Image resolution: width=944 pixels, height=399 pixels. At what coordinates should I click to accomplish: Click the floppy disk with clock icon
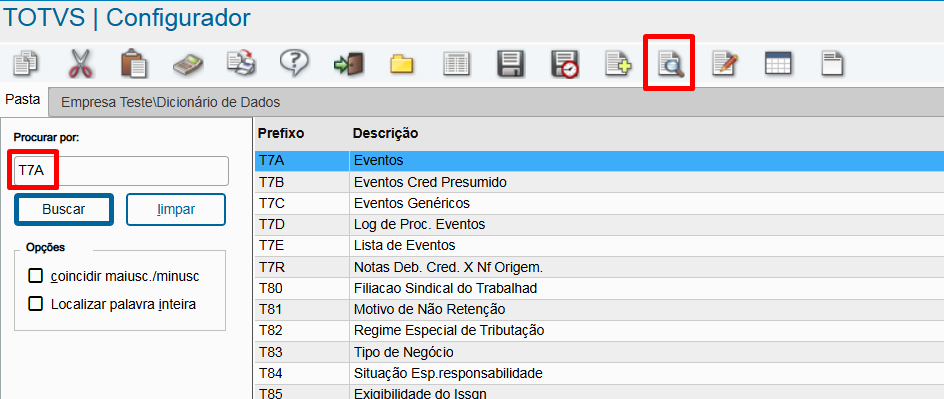click(x=565, y=64)
